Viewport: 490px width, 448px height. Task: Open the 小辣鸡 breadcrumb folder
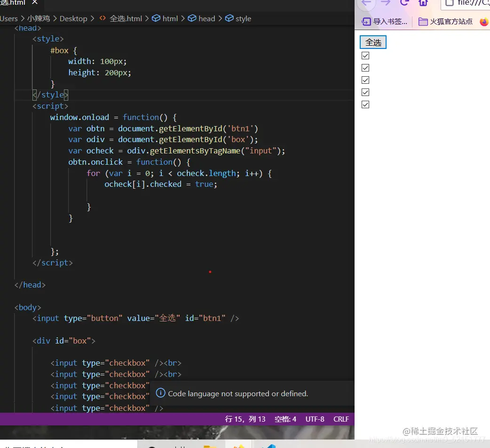pyautogui.click(x=39, y=19)
